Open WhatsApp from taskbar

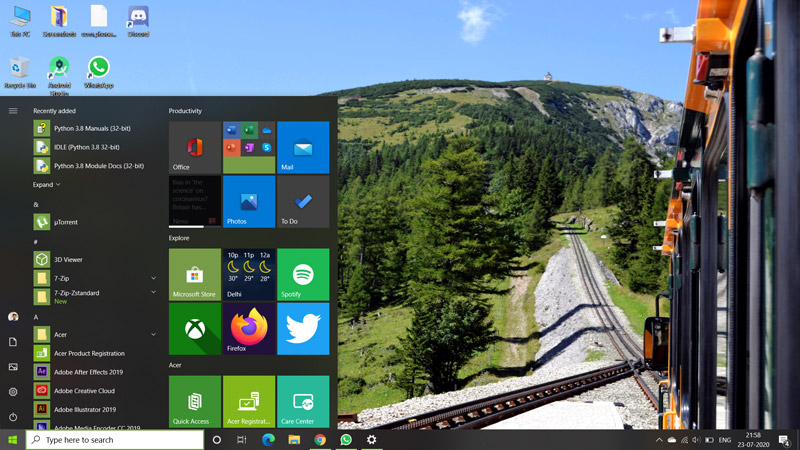[346, 440]
